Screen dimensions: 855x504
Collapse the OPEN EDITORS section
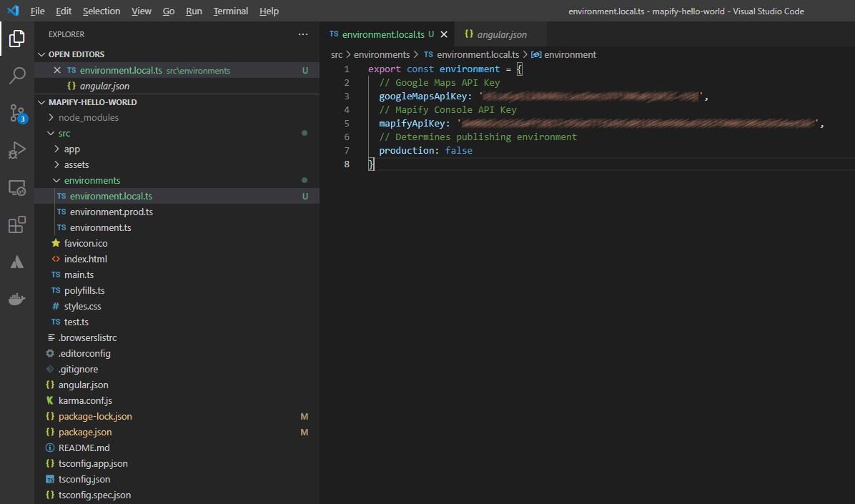41,54
